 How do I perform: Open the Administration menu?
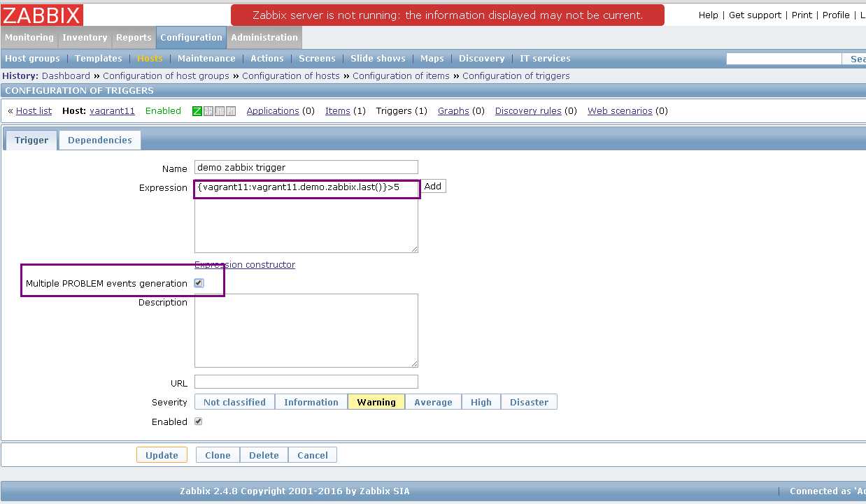pyautogui.click(x=264, y=38)
